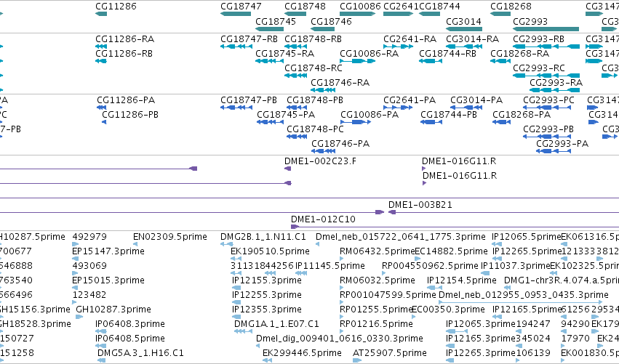Click the CG18745 gene label
Image resolution: width=619 pixels, height=364 pixels.
[276, 21]
